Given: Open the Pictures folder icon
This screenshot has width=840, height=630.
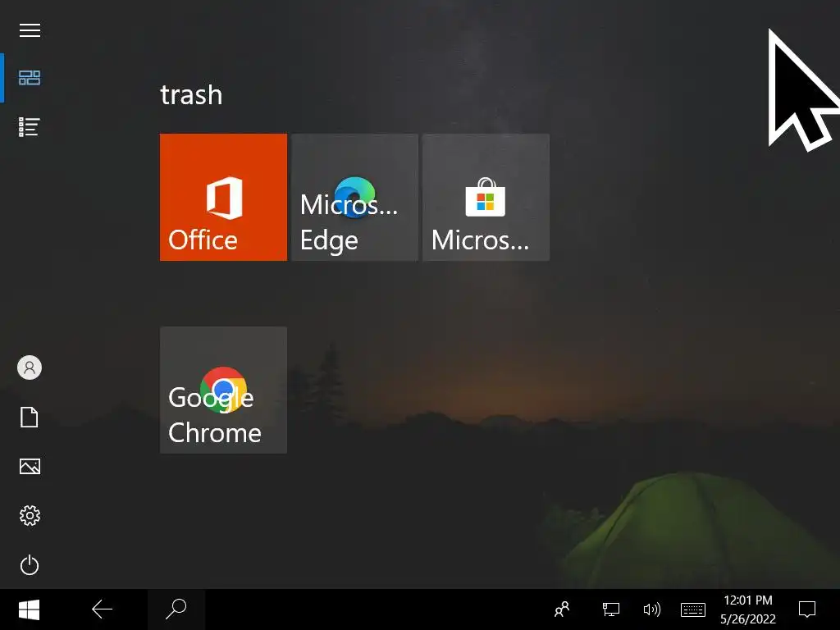Looking at the screenshot, I should (x=30, y=466).
